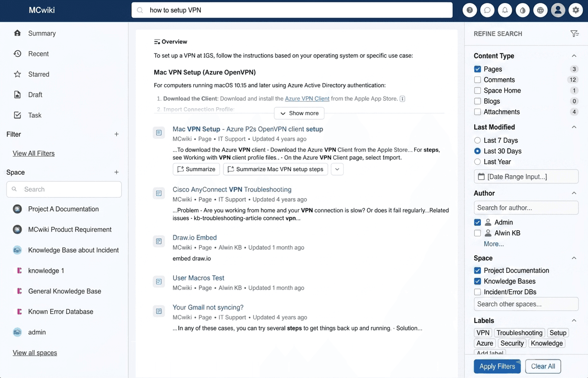Viewport: 588px width, 378px height.
Task: Click page icon beside Mac VPN Setup result
Action: pyautogui.click(x=159, y=133)
